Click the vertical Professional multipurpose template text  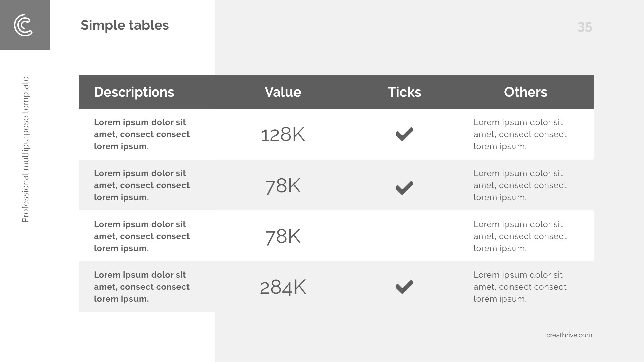pyautogui.click(x=25, y=149)
